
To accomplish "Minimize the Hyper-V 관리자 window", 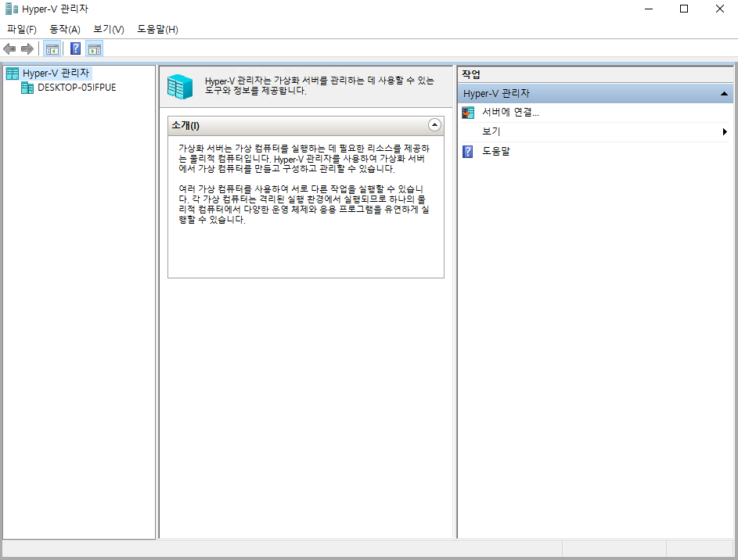I will [649, 9].
